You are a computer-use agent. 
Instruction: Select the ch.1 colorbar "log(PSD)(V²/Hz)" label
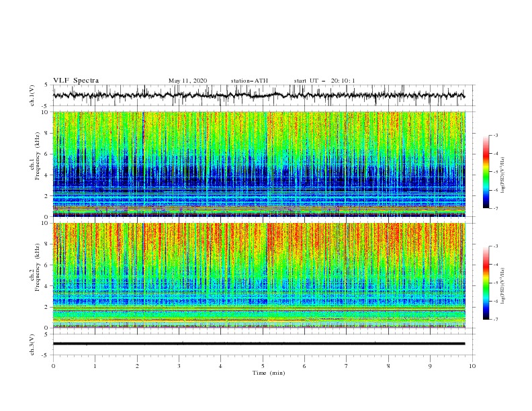[x=503, y=175]
